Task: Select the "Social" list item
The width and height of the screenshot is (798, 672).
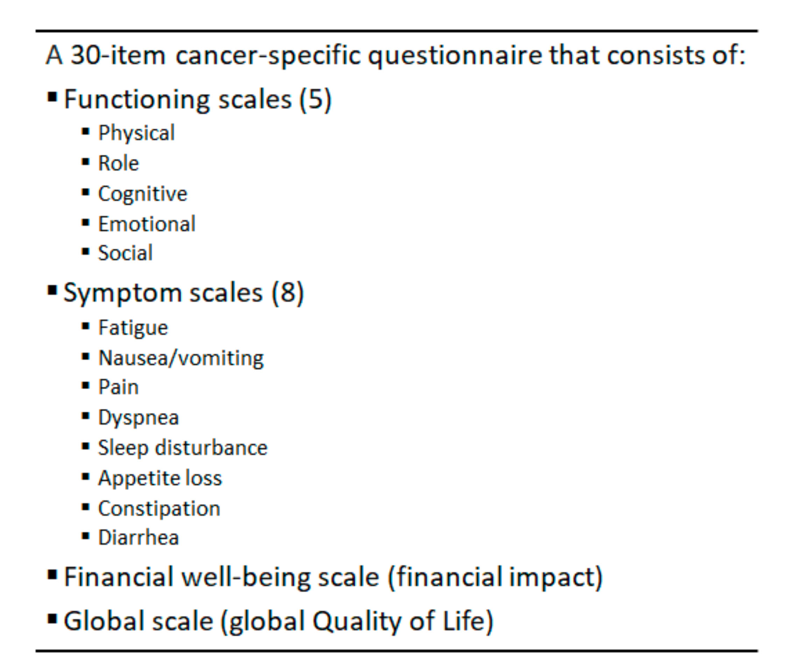Action: pyautogui.click(x=125, y=253)
